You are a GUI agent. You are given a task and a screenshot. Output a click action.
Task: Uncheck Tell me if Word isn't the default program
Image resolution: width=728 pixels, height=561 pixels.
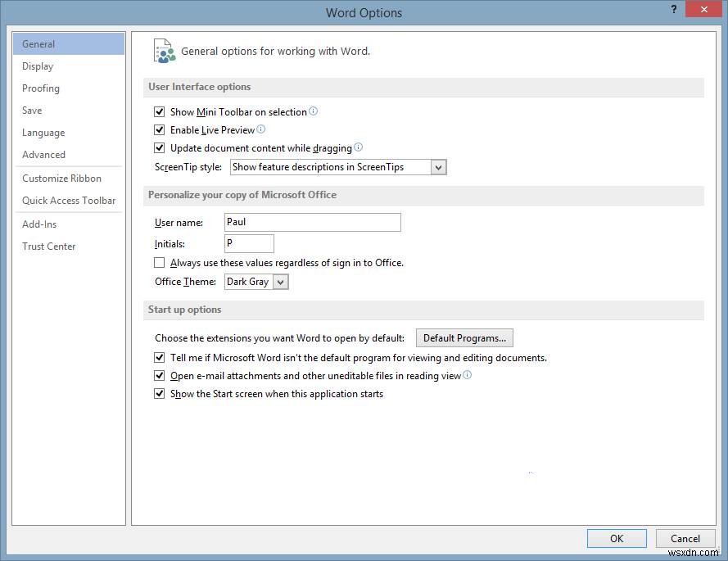(x=159, y=358)
